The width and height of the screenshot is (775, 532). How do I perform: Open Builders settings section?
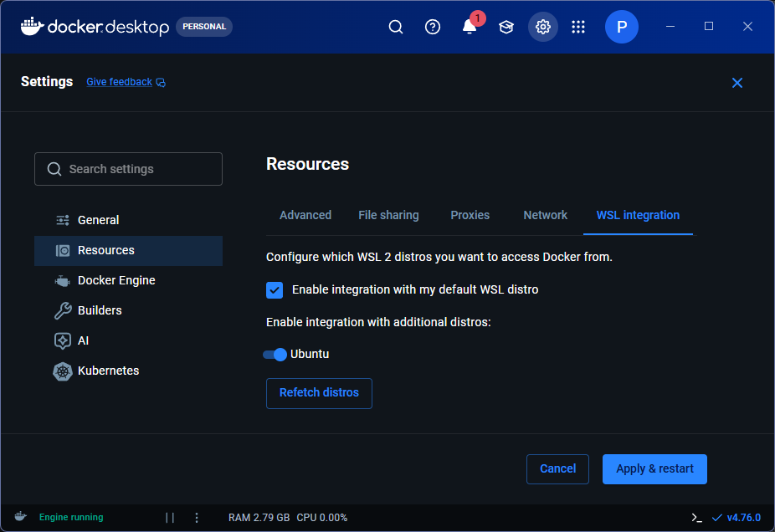pyautogui.click(x=129, y=310)
